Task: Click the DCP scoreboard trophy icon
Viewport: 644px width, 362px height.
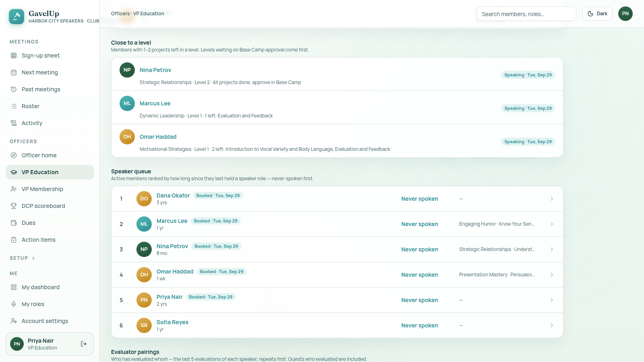Action: coord(14,206)
